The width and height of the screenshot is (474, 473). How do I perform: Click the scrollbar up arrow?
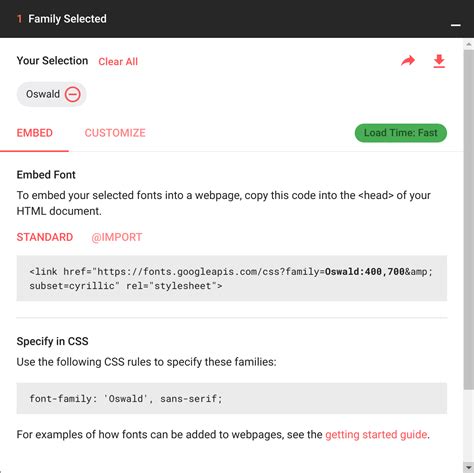tap(469, 44)
